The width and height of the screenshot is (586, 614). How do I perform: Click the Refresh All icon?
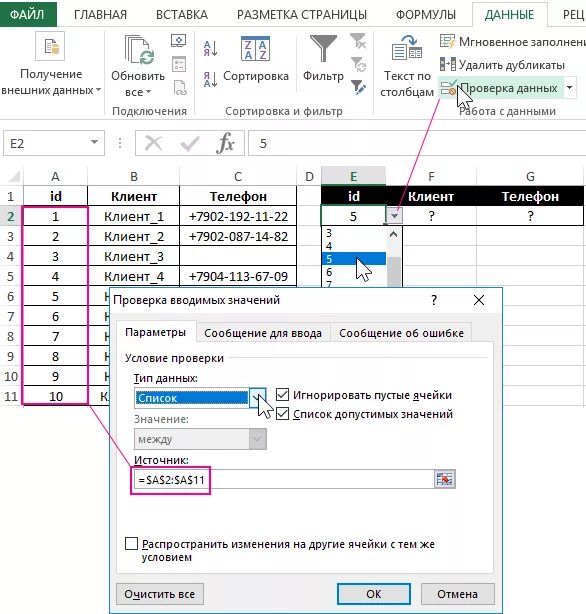tap(138, 49)
